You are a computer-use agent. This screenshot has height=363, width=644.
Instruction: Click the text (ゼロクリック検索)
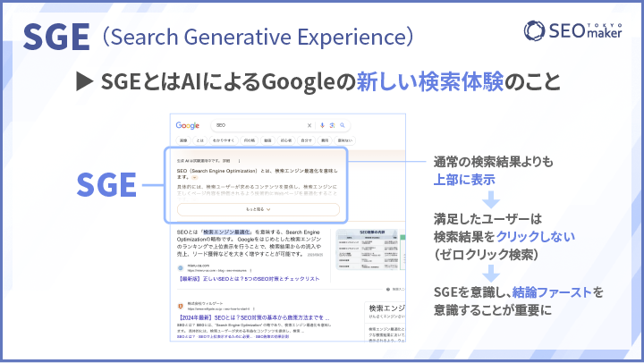click(486, 255)
